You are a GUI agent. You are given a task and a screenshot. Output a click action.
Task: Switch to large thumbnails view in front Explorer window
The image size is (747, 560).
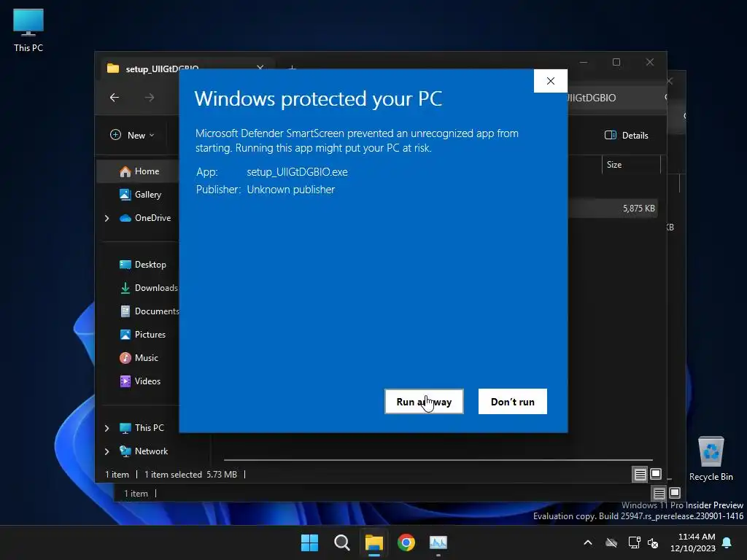656,474
